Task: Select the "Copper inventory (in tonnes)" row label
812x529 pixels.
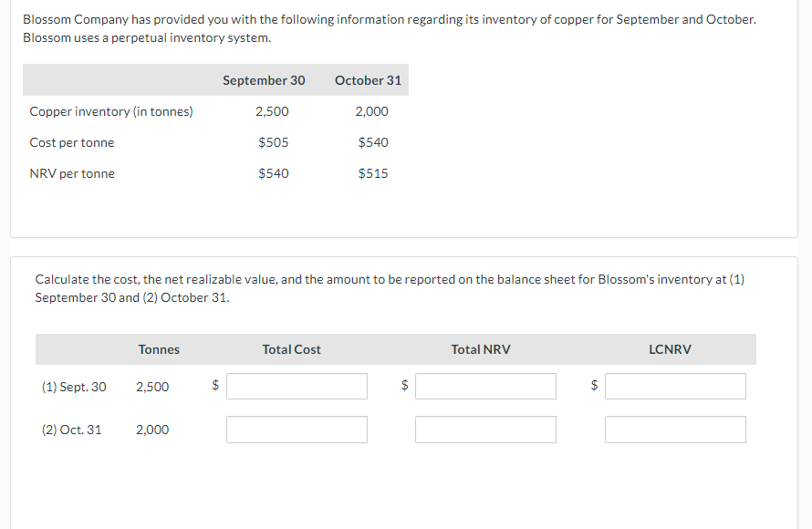Action: point(111,111)
